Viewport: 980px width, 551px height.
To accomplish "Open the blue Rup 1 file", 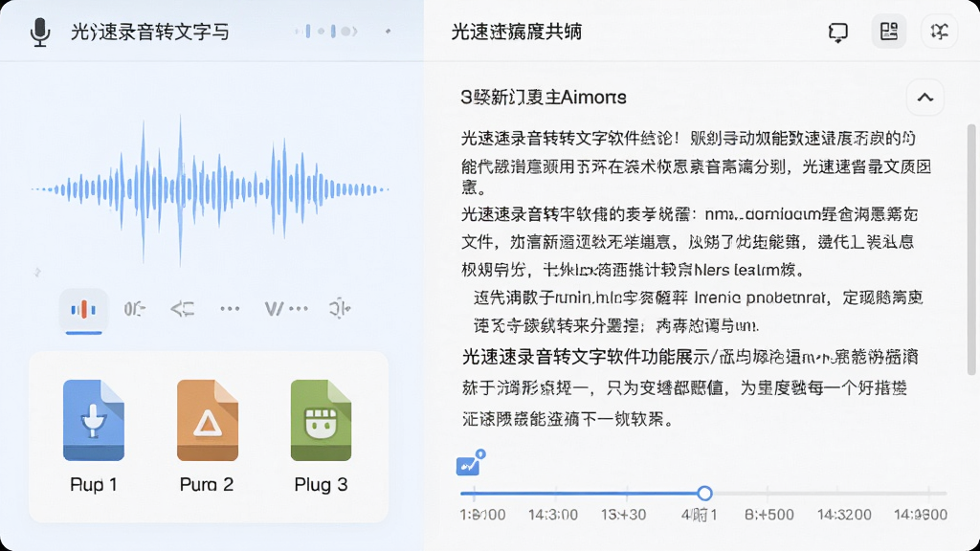I will tap(94, 421).
